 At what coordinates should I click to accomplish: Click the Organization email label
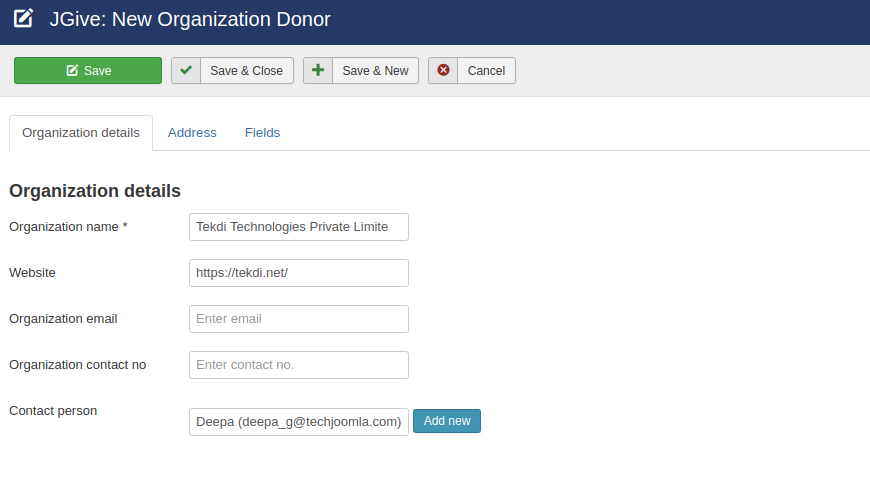[x=63, y=319]
